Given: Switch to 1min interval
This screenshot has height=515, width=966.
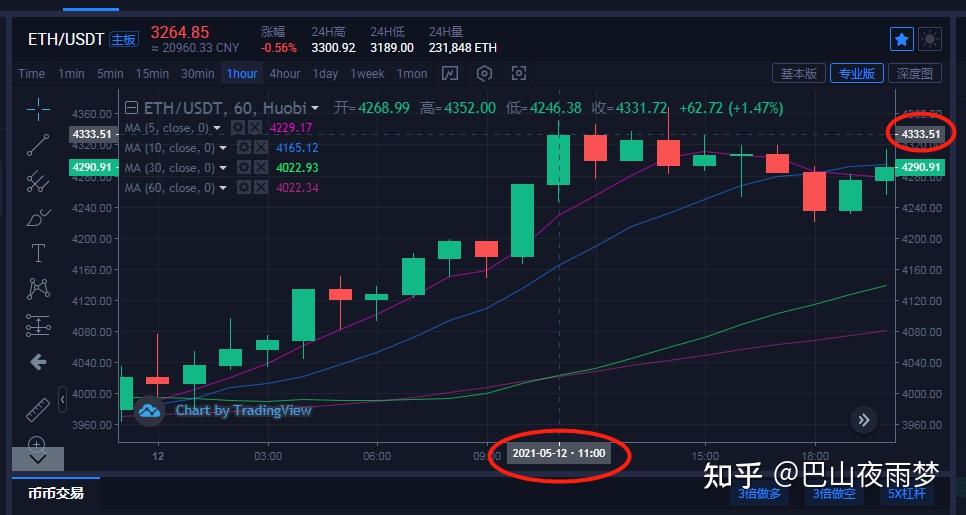Looking at the screenshot, I should (71, 74).
